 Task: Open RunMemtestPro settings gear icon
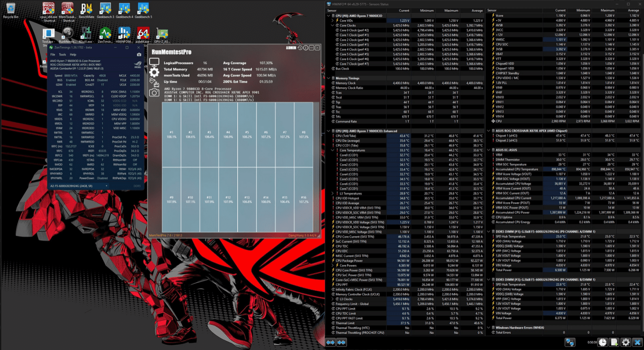(154, 72)
